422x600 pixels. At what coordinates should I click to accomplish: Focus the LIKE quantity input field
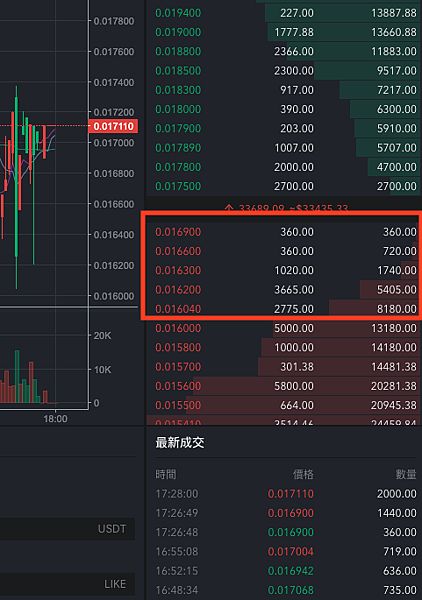click(x=67, y=584)
